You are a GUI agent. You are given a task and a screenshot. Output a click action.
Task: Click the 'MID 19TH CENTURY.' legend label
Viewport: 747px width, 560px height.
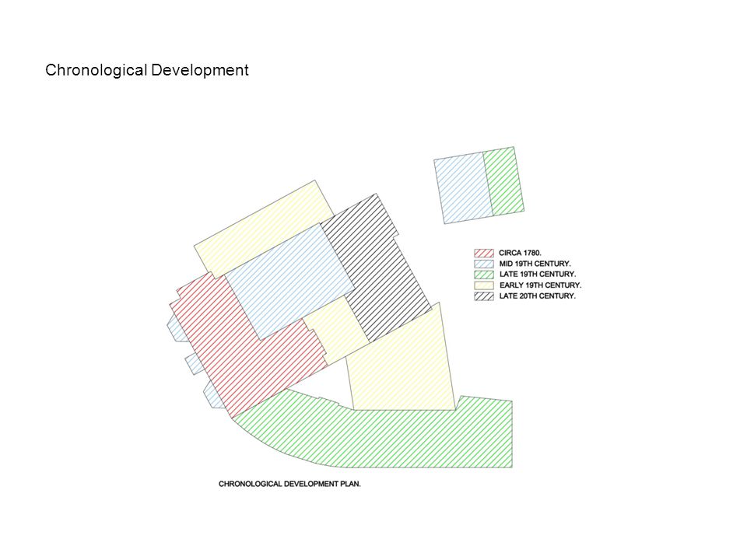535,264
